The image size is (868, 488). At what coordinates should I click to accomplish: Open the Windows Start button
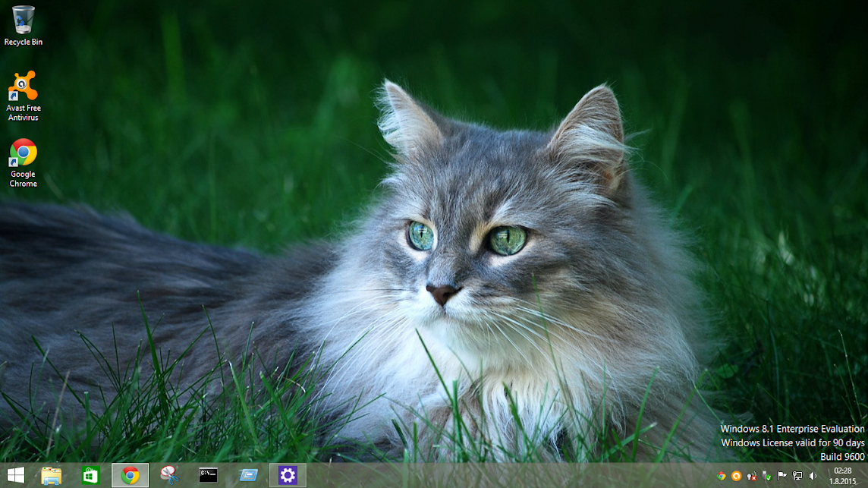pyautogui.click(x=15, y=475)
